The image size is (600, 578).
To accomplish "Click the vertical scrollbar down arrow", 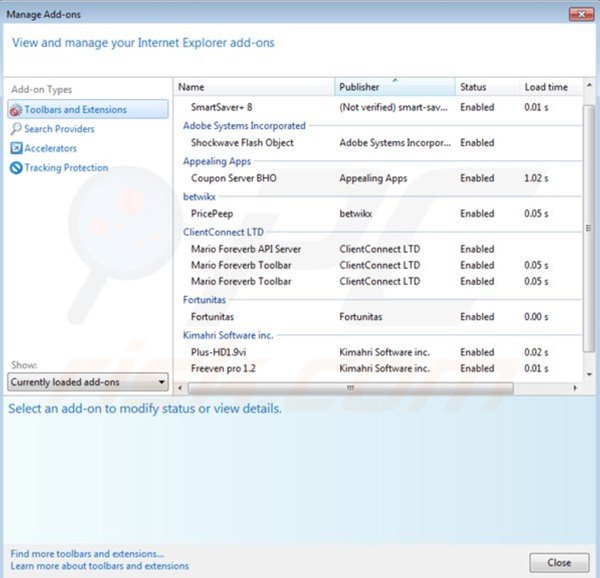I will click(589, 374).
